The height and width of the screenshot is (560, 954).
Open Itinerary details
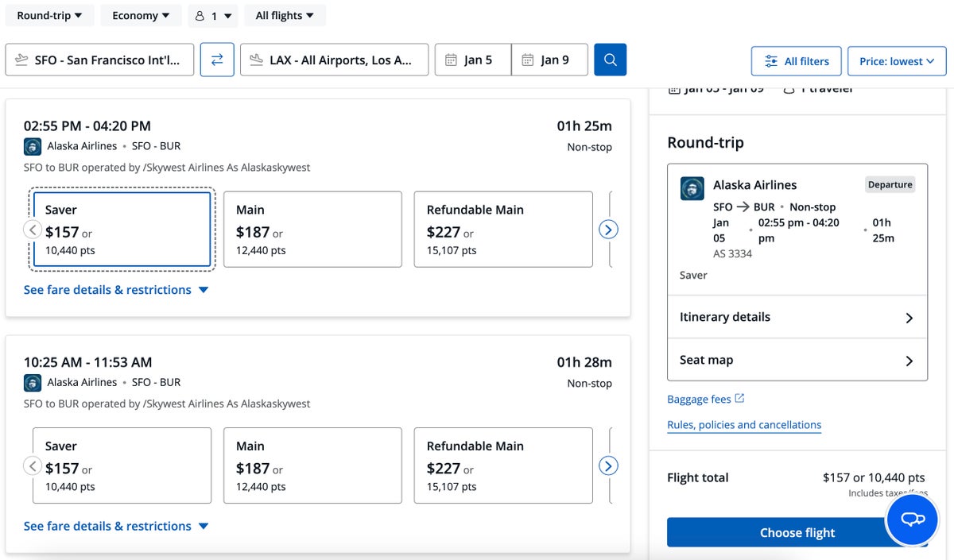click(797, 317)
